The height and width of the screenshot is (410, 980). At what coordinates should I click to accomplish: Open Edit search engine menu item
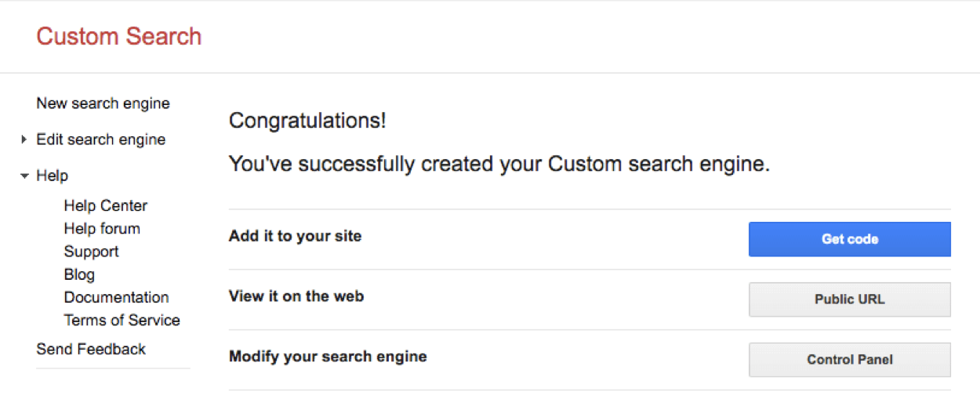tap(101, 140)
